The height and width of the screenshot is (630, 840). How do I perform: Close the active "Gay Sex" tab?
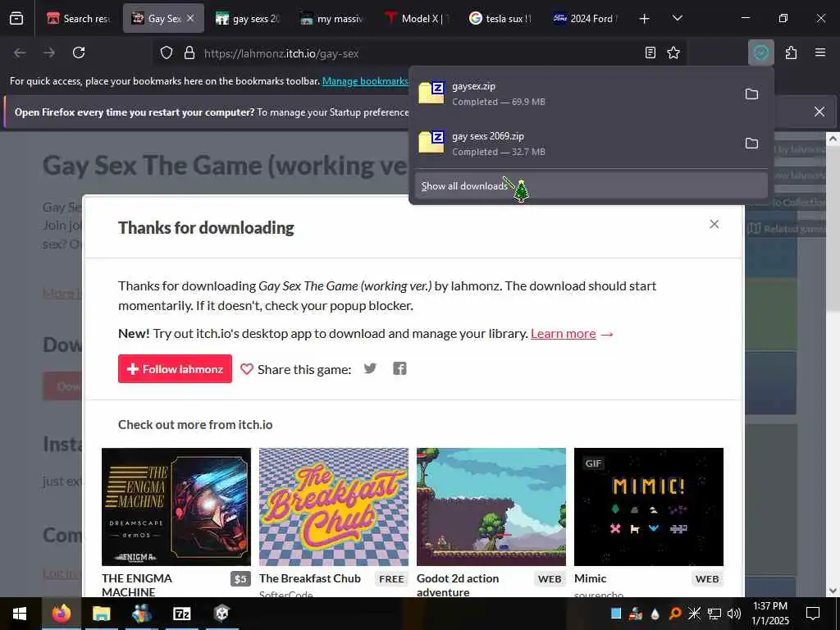tap(190, 18)
